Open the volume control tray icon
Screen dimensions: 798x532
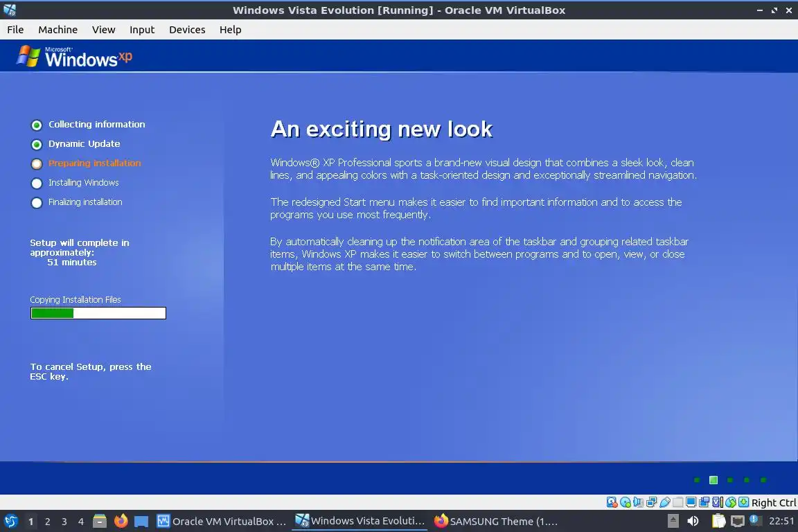click(x=693, y=521)
